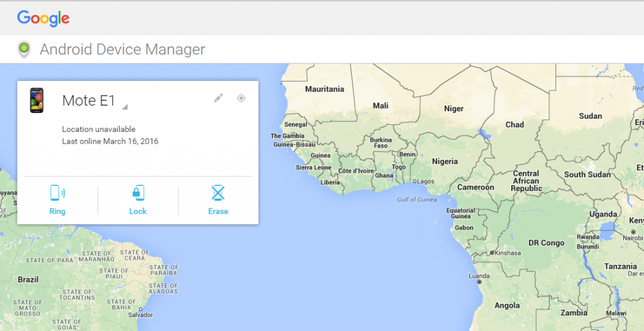Click the Nairobi city marker

tap(633, 232)
